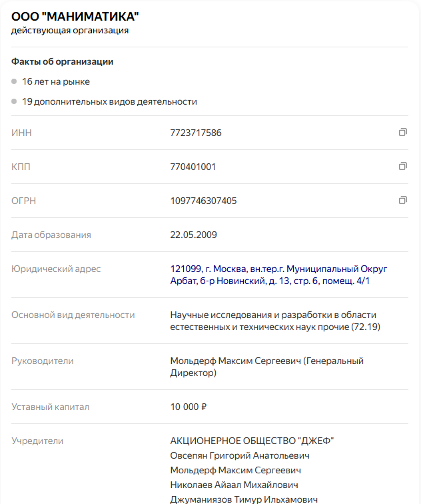
Task: Click the formation date 22.05.2009
Action: click(x=193, y=235)
